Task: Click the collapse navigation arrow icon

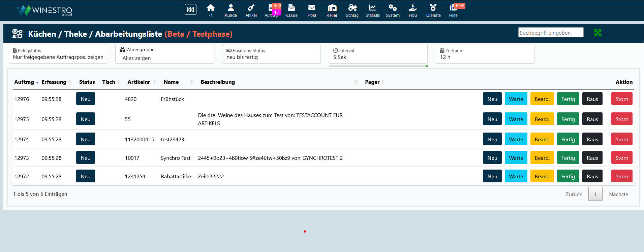Action: pos(190,9)
